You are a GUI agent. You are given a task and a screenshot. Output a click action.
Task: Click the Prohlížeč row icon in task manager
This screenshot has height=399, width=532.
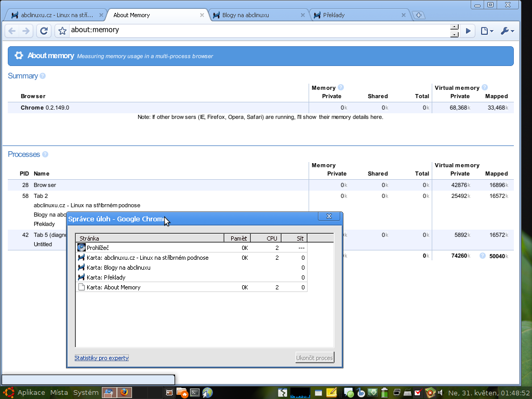point(82,247)
